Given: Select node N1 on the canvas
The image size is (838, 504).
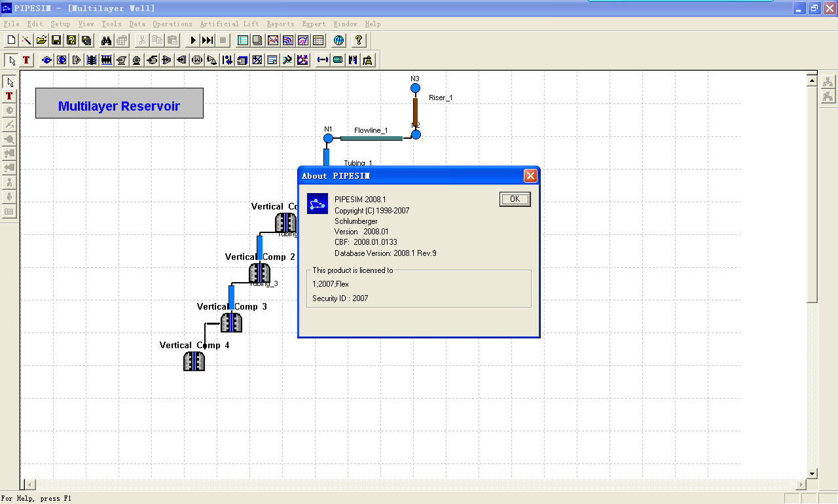Looking at the screenshot, I should coord(329,138).
